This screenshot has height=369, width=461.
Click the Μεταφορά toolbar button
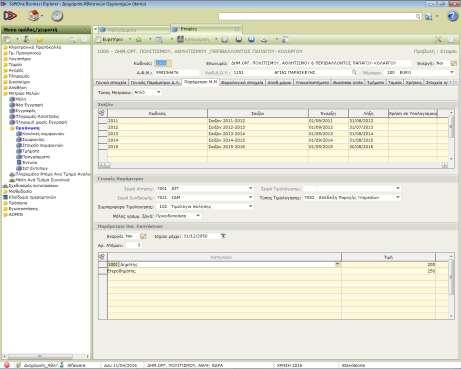pos(194,39)
